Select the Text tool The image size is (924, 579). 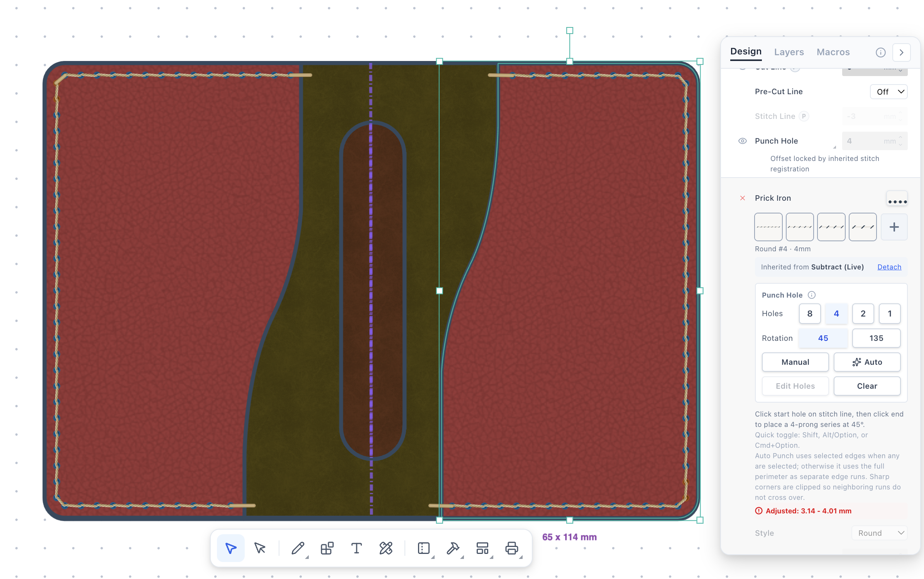(356, 548)
